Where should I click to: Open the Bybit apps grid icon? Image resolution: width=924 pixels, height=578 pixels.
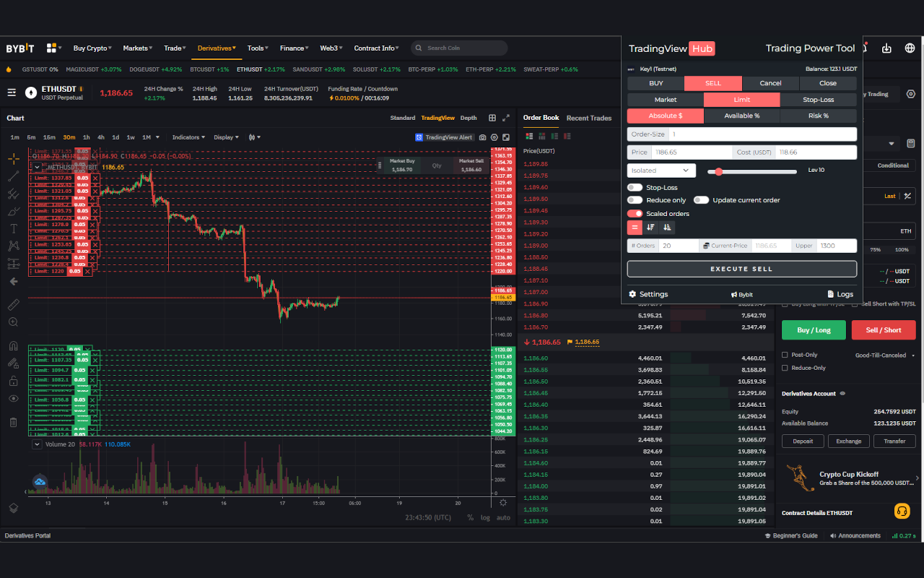coord(52,48)
